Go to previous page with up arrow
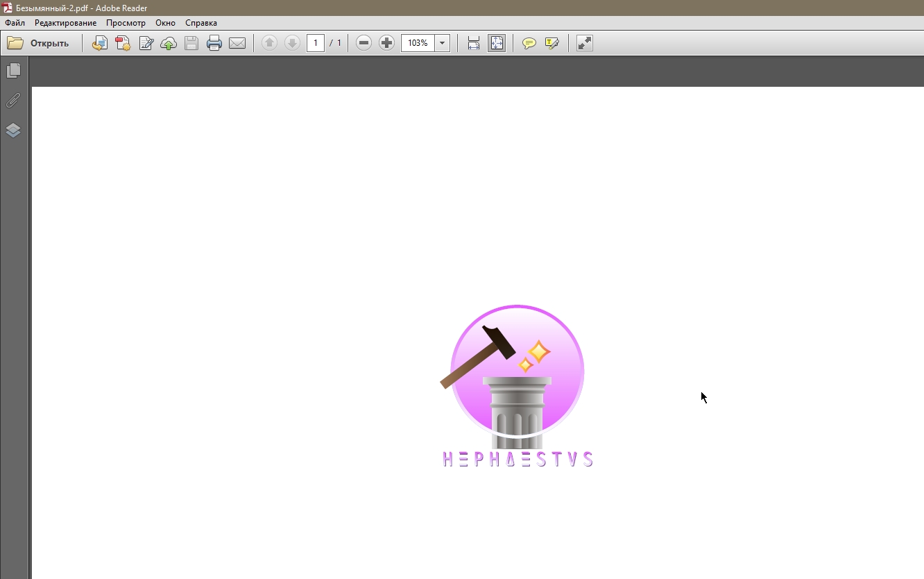The height and width of the screenshot is (579, 924). coord(269,43)
